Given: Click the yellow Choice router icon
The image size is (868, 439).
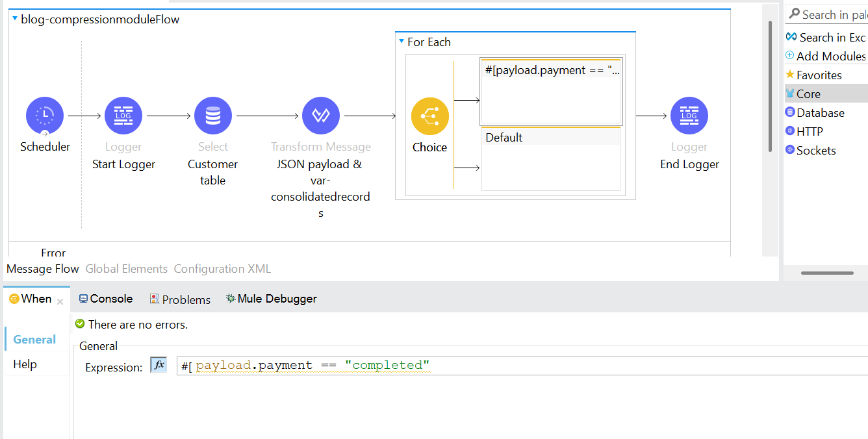Looking at the screenshot, I should pos(429,116).
